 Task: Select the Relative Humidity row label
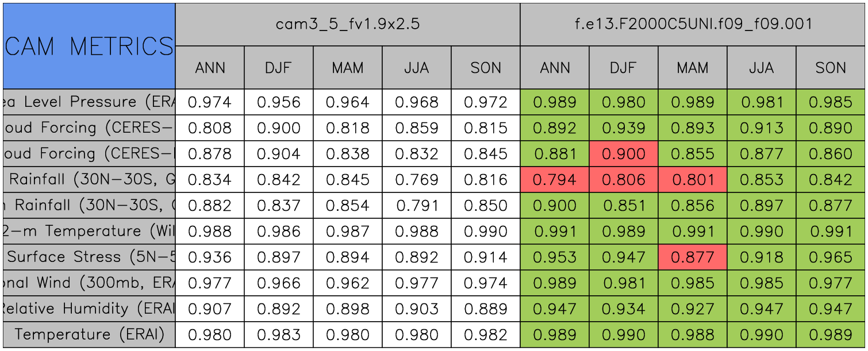[x=89, y=309]
